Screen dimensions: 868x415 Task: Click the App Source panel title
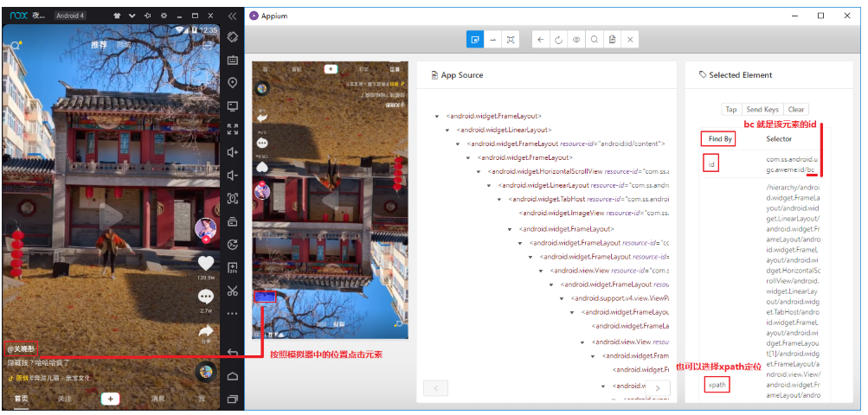click(x=461, y=75)
